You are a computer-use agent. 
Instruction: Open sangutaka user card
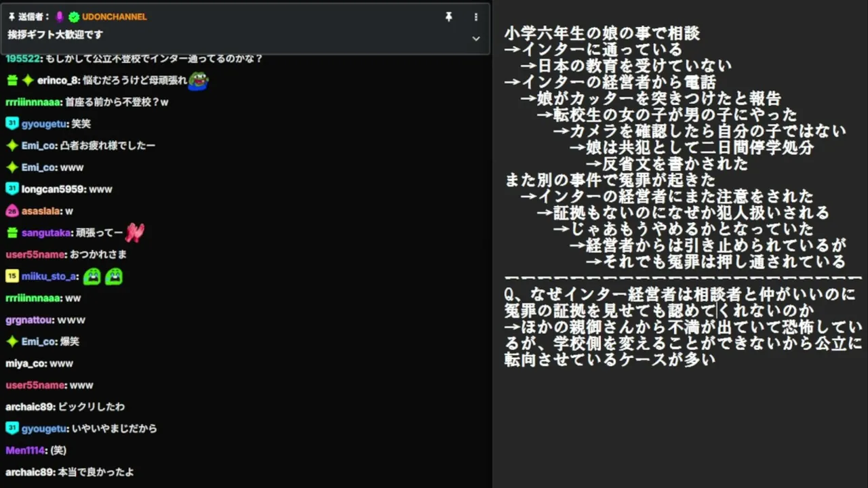[46, 232]
